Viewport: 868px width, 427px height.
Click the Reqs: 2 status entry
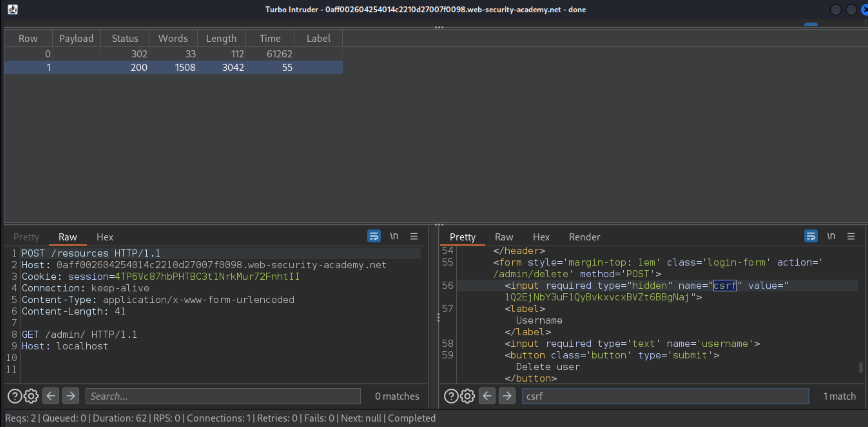click(x=20, y=418)
